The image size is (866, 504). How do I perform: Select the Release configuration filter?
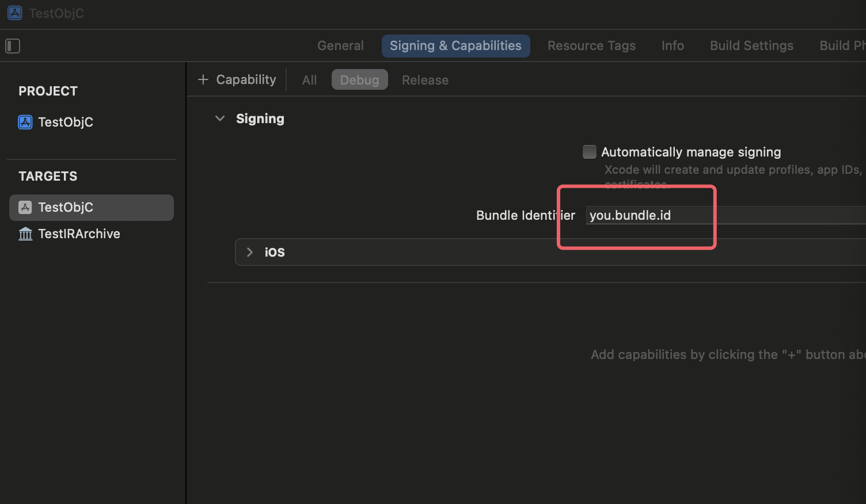pos(425,80)
